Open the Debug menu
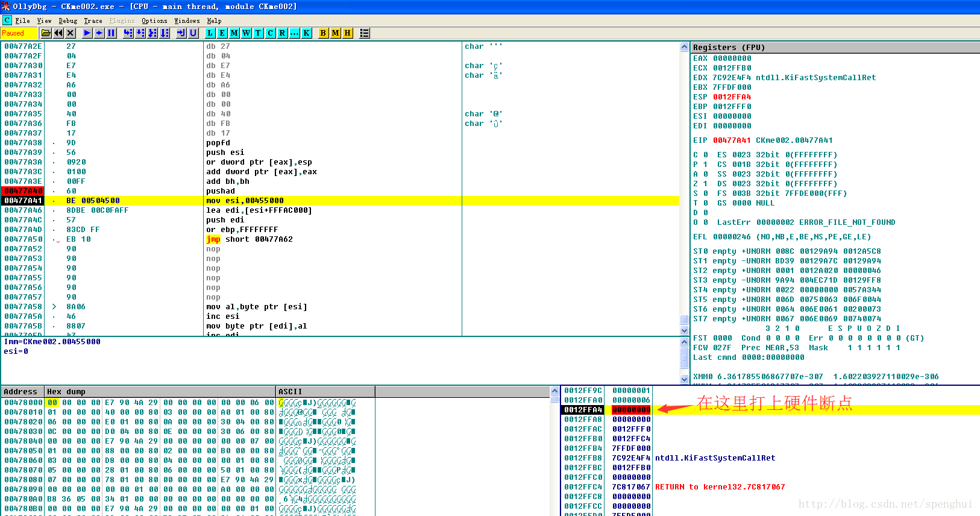The width and height of the screenshot is (980, 516). tap(68, 20)
